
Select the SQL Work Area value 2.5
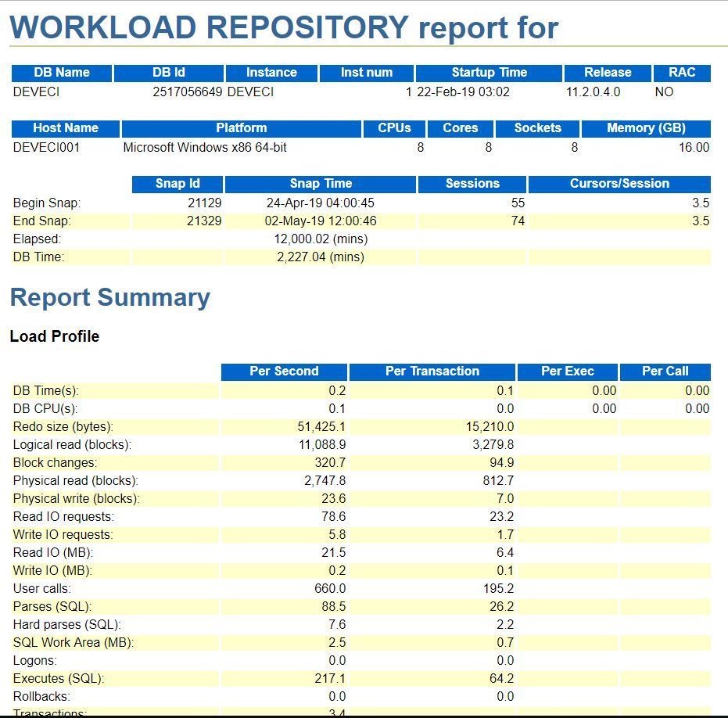pos(337,643)
